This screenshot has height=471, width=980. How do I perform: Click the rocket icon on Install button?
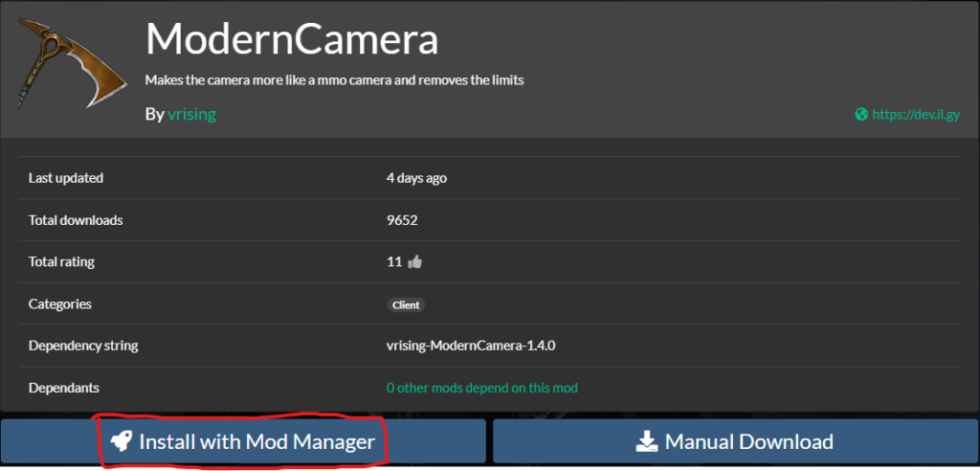click(122, 441)
